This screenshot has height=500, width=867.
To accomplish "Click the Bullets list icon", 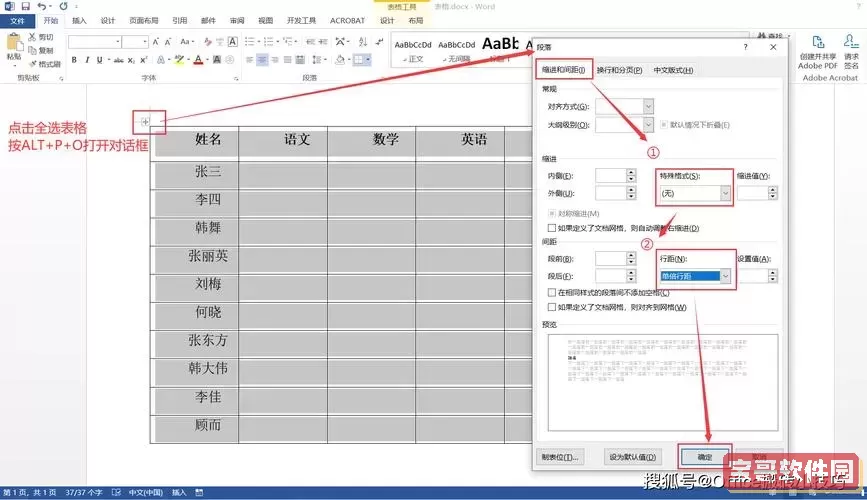I will tap(250, 41).
